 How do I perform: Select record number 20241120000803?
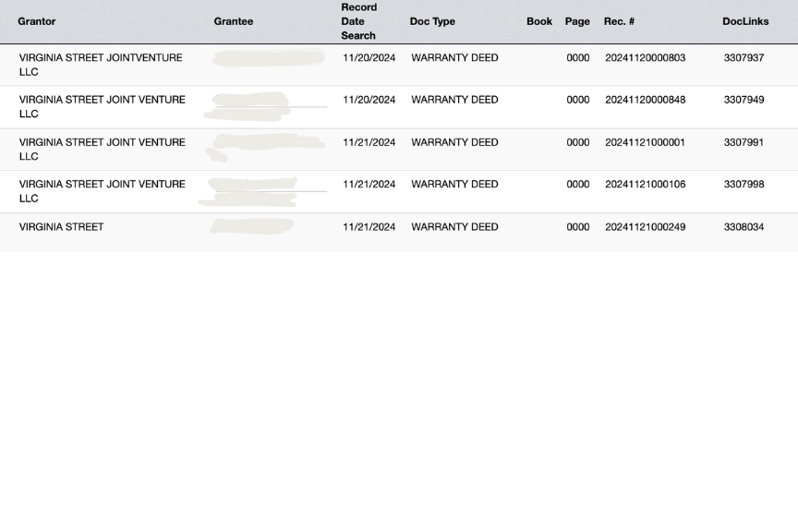[645, 57]
